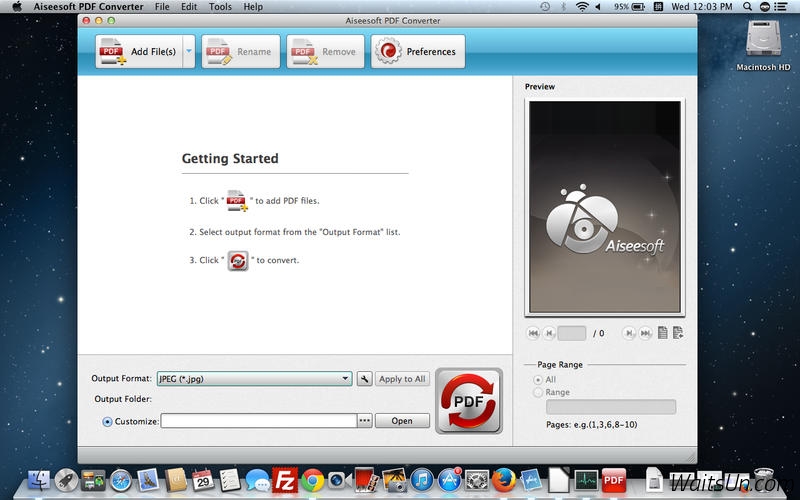Click the Remove PDF toolbar button
The width and height of the screenshot is (800, 500).
click(x=326, y=52)
